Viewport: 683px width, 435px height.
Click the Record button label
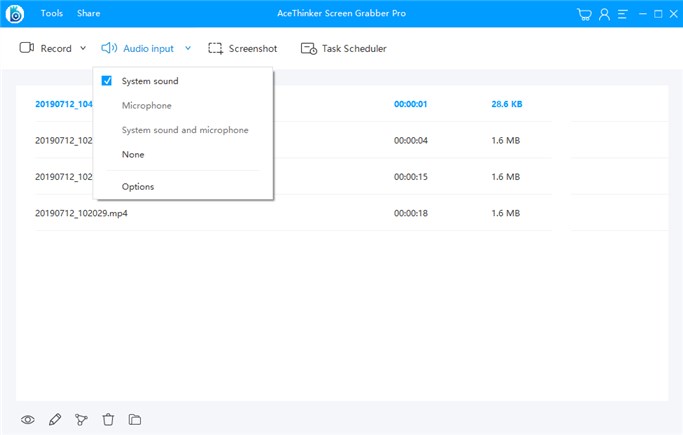[x=56, y=48]
